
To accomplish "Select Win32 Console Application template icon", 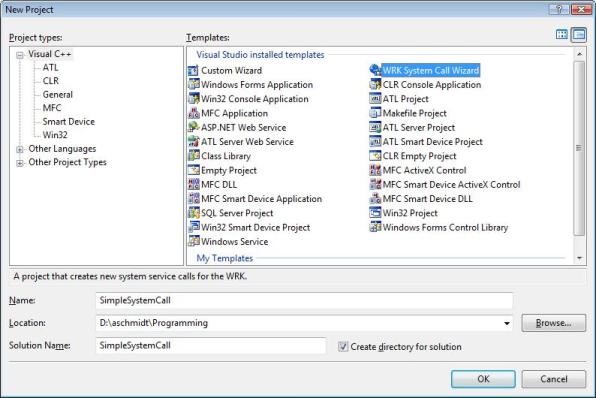I will [193, 99].
